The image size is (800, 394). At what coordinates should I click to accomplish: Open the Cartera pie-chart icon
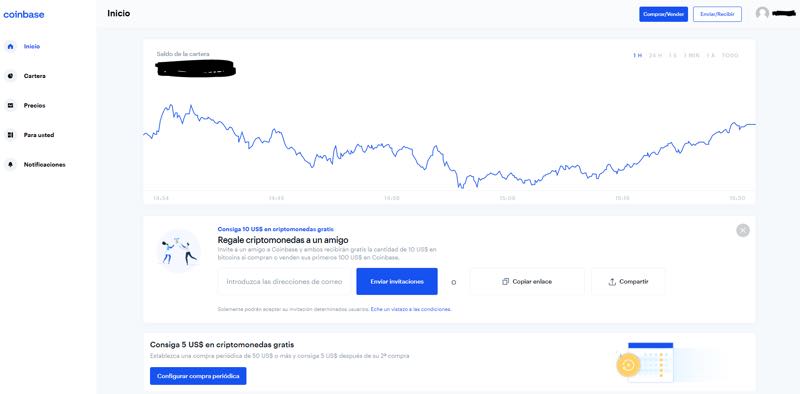10,76
